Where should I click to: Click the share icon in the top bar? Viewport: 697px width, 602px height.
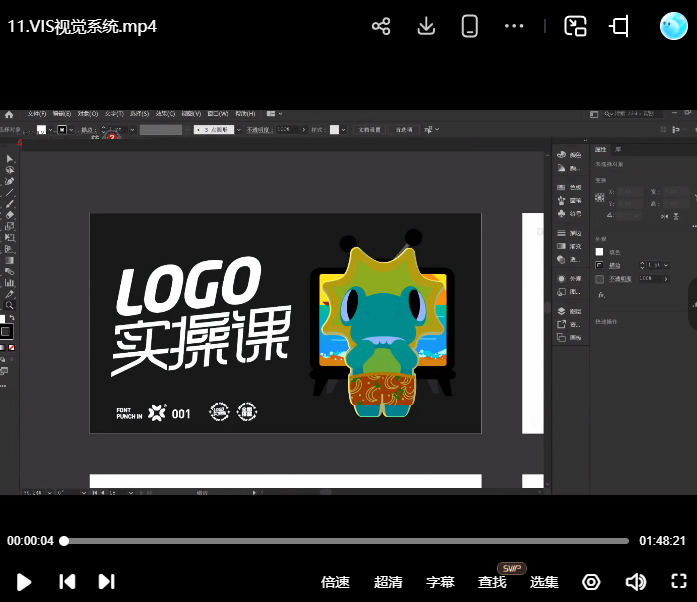(x=381, y=27)
